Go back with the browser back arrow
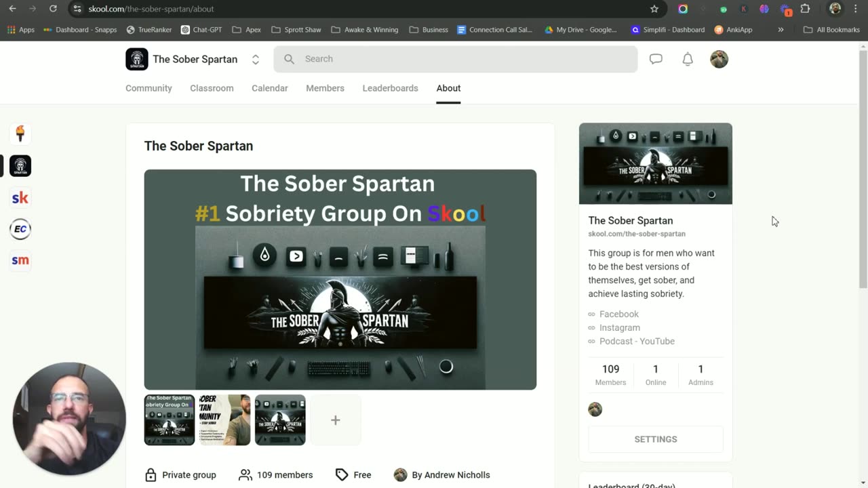The height and width of the screenshot is (488, 868). coord(12,9)
